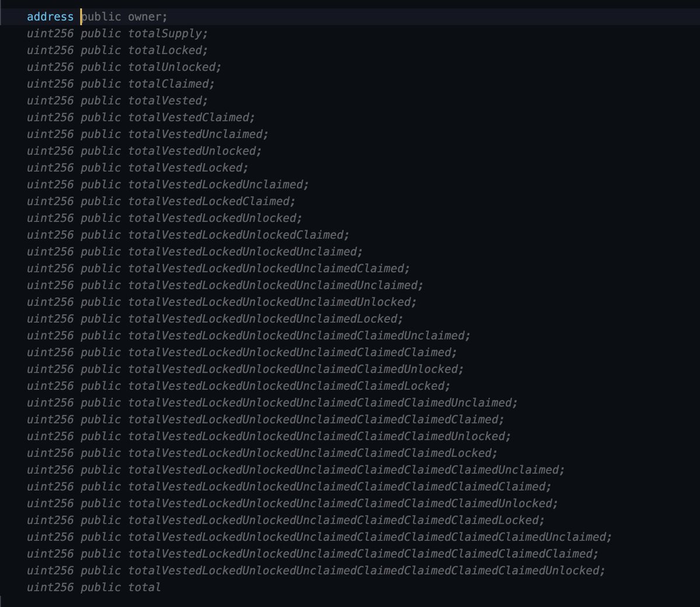Click the 'address' keyword on the first line
This screenshot has width=700, height=607.
(x=50, y=17)
